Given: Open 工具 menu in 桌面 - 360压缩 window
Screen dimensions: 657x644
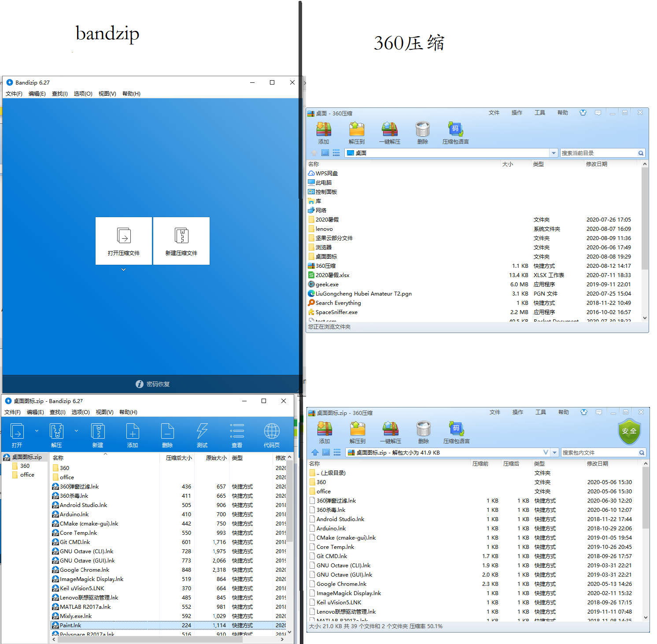Looking at the screenshot, I should [540, 113].
